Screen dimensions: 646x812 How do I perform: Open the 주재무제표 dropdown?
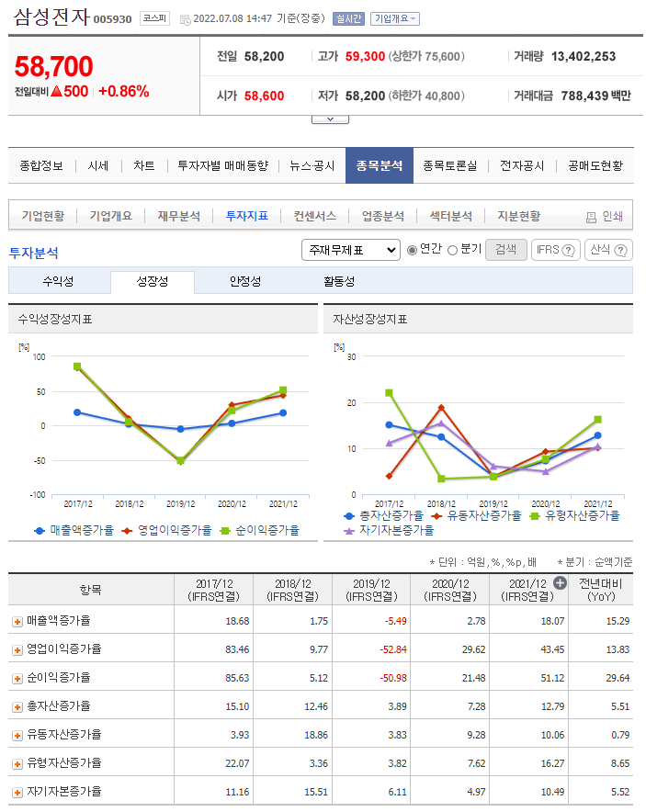point(351,250)
